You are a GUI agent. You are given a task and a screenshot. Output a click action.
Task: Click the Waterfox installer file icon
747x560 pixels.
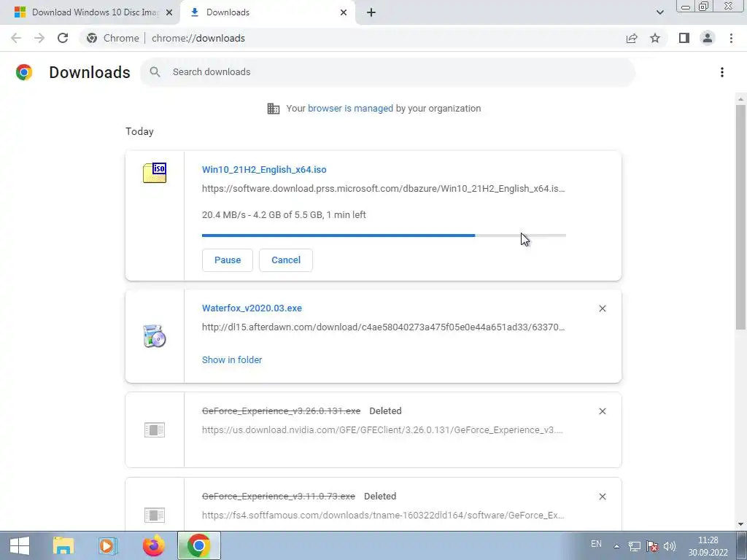point(155,336)
